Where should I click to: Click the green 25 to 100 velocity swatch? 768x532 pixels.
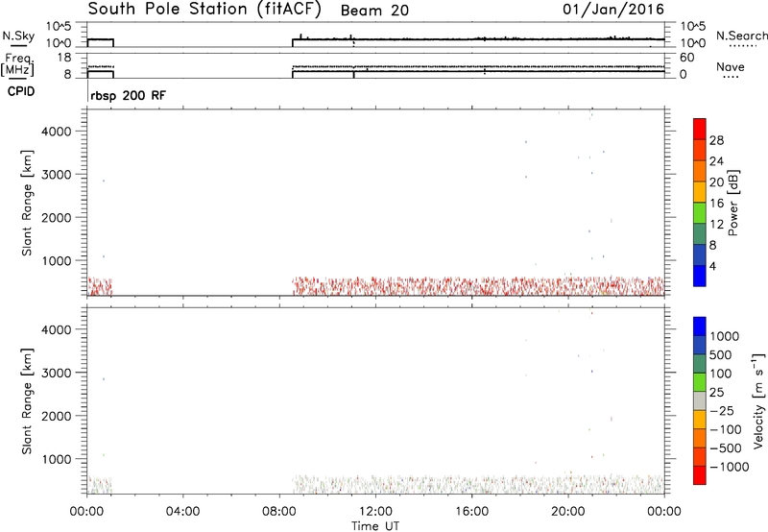tap(700, 382)
